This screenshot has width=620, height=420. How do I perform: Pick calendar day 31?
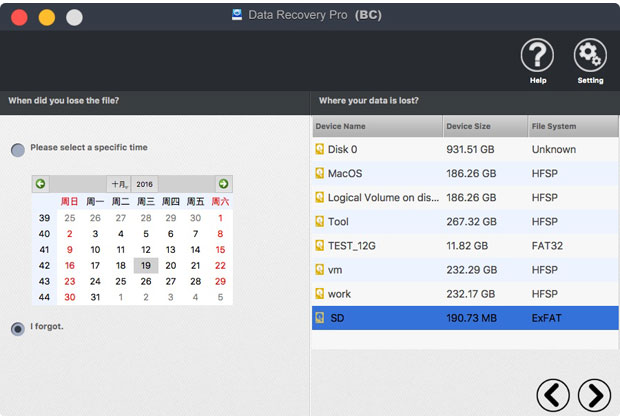95,297
